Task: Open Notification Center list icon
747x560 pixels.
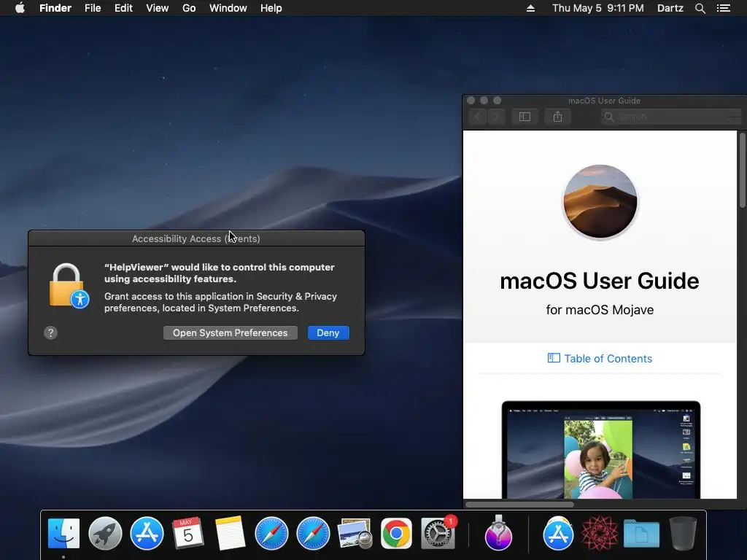Action: tap(724, 8)
